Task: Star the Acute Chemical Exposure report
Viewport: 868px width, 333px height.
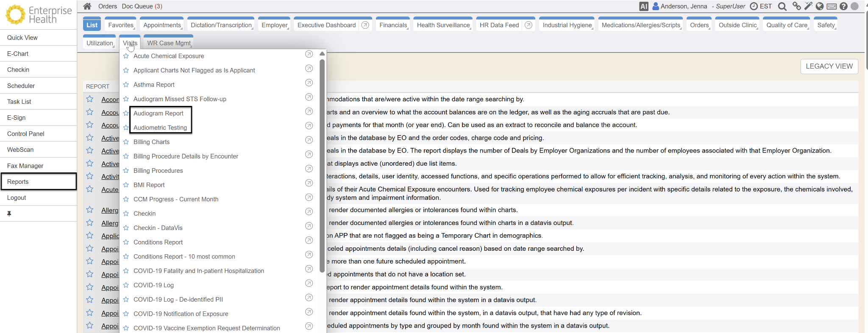Action: [126, 56]
